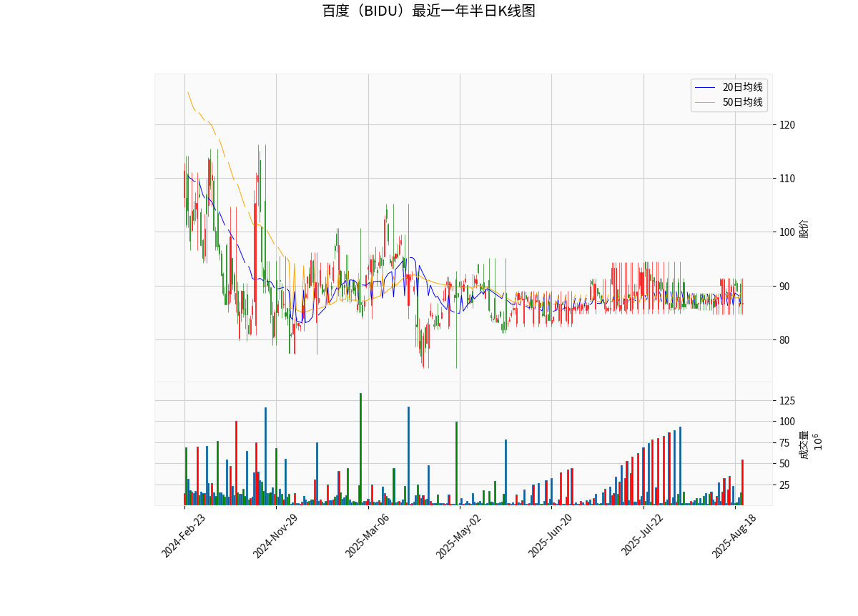Click the orange line sample in legend
The height and width of the screenshot is (616, 858).
point(706,103)
